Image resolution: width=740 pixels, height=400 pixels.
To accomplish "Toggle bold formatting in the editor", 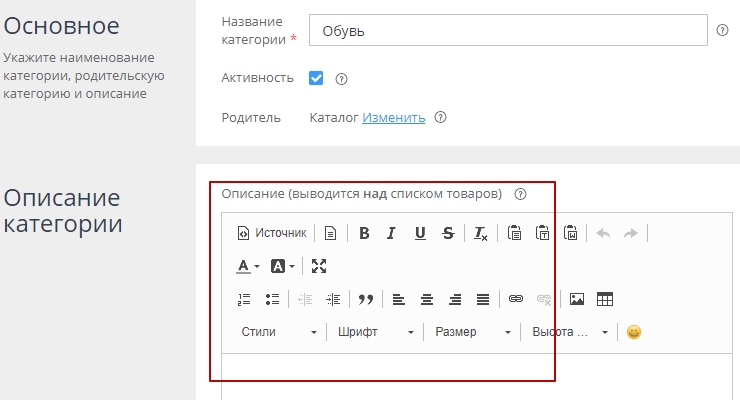I will 364,234.
